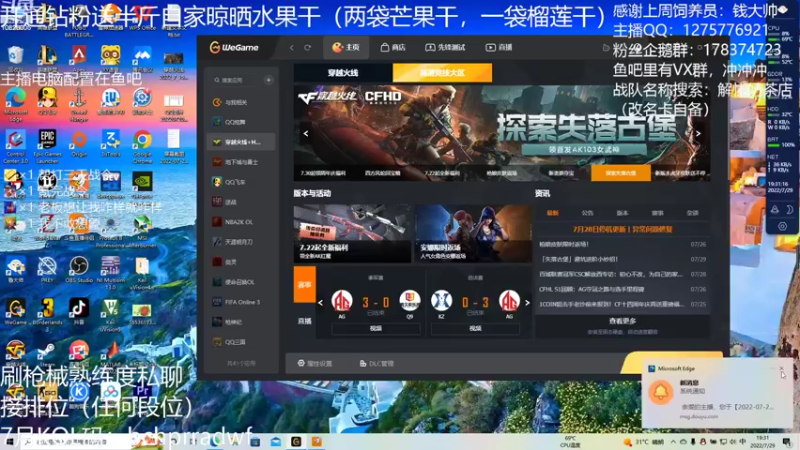The image size is (800, 450).
Task: Select orange 赛事 side tab
Action: pyautogui.click(x=305, y=285)
